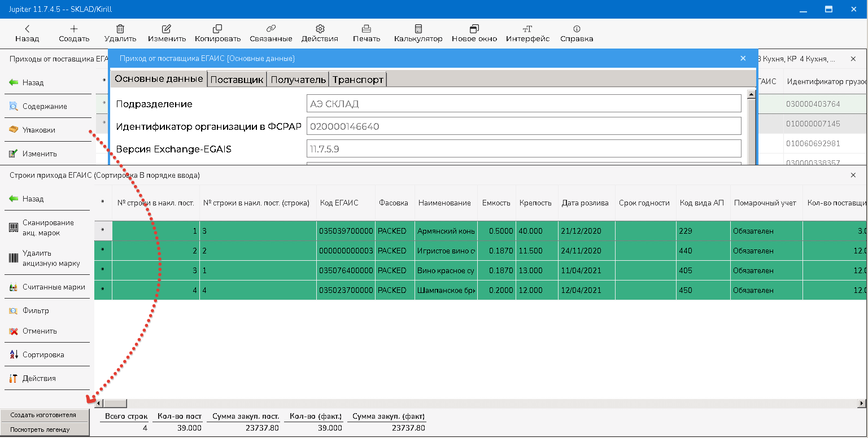
Task: Click the Дата розлива column header
Action: click(586, 203)
